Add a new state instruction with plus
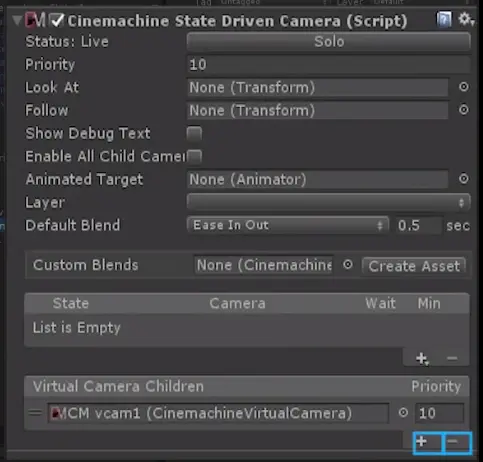This screenshot has width=483, height=462. (x=422, y=359)
